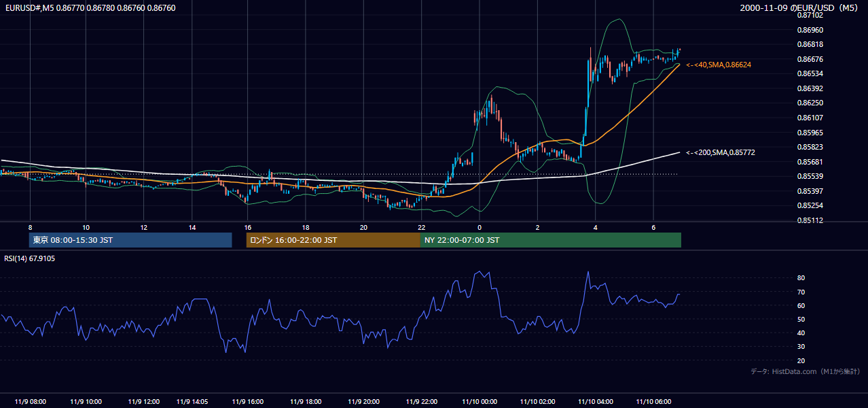Screen dimensions: 868x408
Task: Click hour marker 4 under the price chart
Action: (x=596, y=227)
